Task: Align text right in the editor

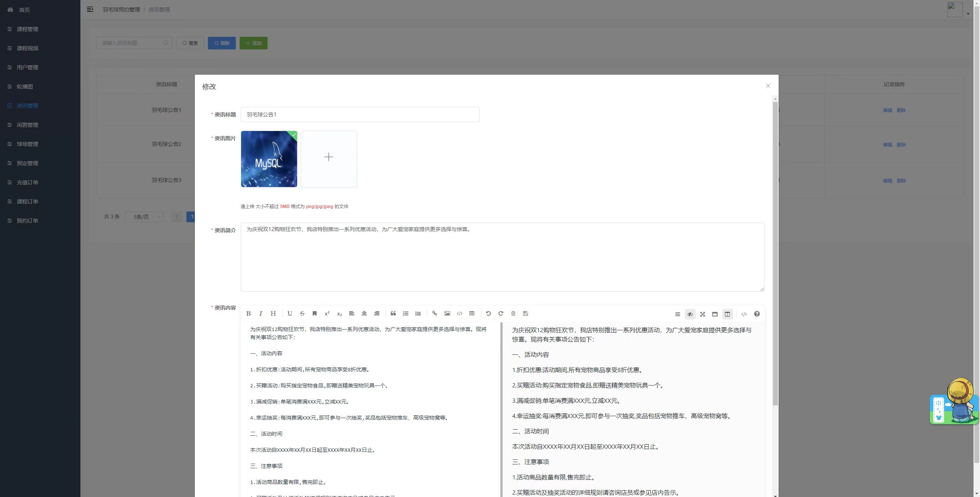Action: click(377, 313)
